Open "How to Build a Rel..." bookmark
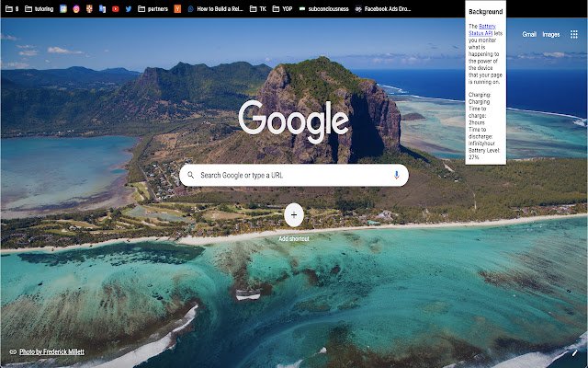Screen dimensions: 588x368 click(216, 9)
